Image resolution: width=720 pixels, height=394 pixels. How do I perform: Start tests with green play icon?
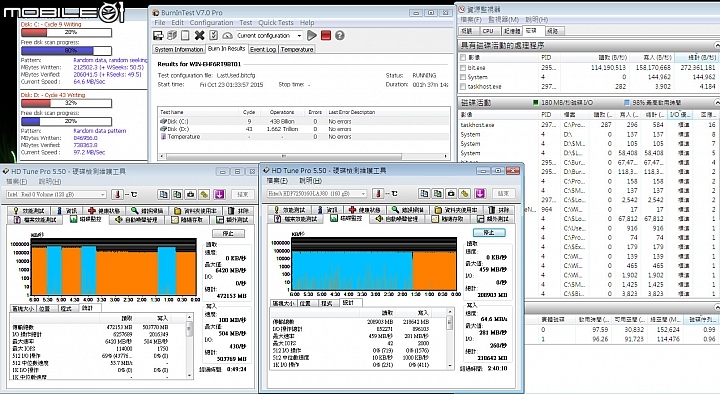click(x=312, y=35)
